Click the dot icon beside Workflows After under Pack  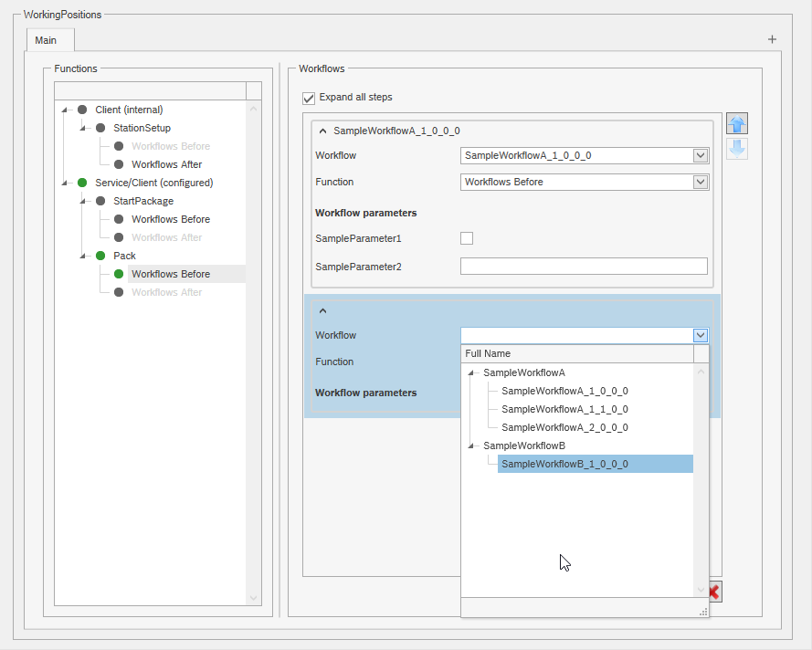coord(118,292)
